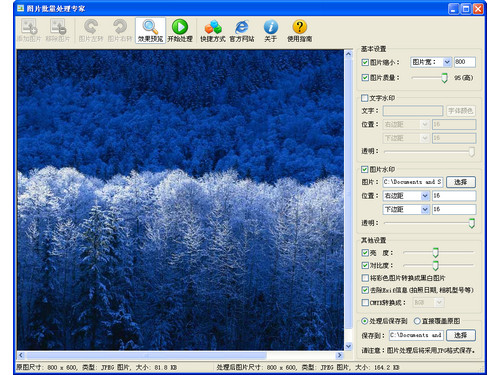Viewport: 500px width, 375px height.
Task: Click the app icon in the title bar
Action: (21, 8)
